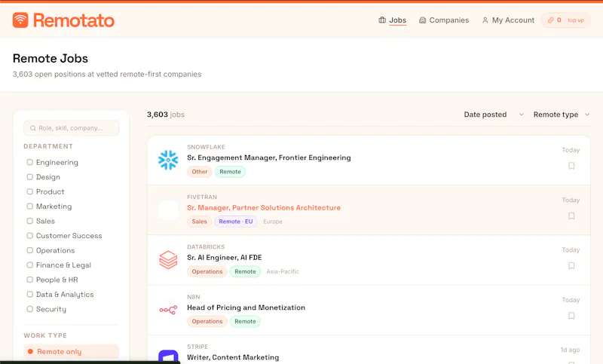This screenshot has height=364, width=603.
Task: Click the Fivetran company logo placeholder
Action: coord(168,210)
